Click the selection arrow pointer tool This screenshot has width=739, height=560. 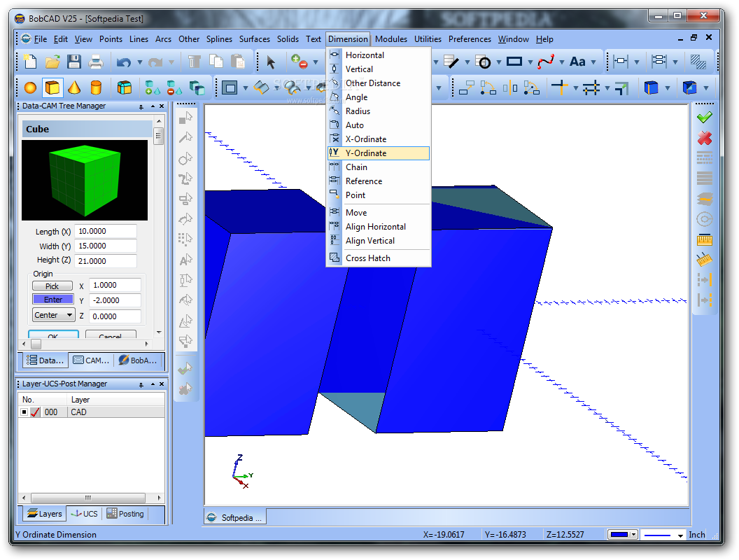coord(271,62)
